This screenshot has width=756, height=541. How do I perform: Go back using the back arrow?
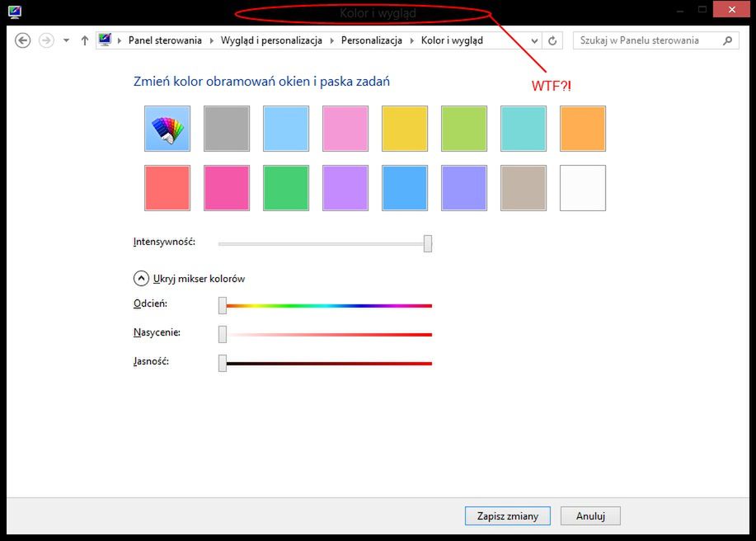tap(22, 40)
